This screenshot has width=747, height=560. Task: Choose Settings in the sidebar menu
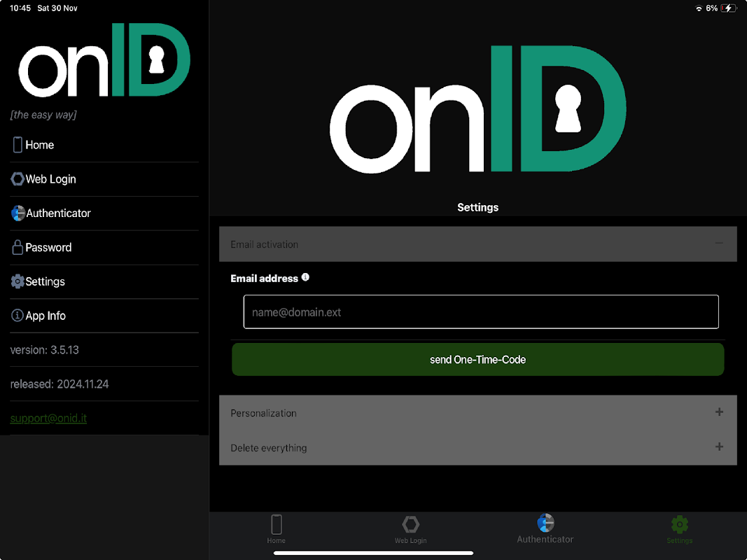(x=104, y=281)
